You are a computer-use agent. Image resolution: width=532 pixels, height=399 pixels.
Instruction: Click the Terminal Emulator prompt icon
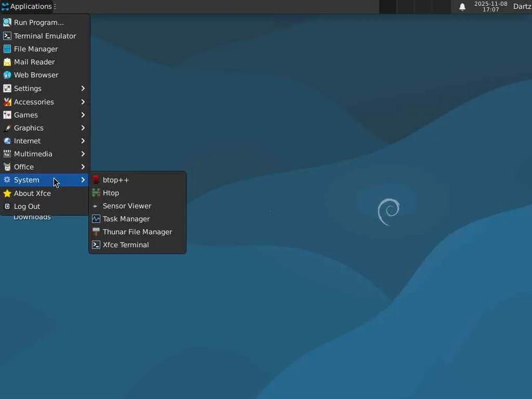[7, 36]
